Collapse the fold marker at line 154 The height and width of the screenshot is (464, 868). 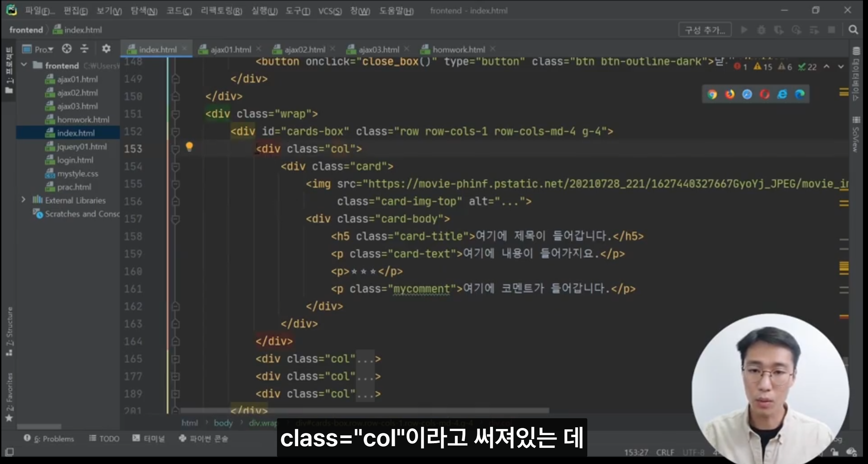(x=176, y=167)
